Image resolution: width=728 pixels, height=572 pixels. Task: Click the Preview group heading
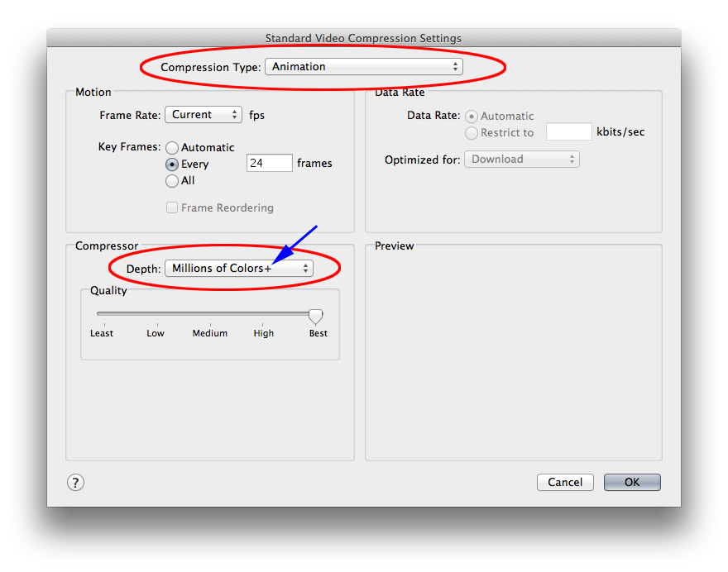(x=394, y=245)
